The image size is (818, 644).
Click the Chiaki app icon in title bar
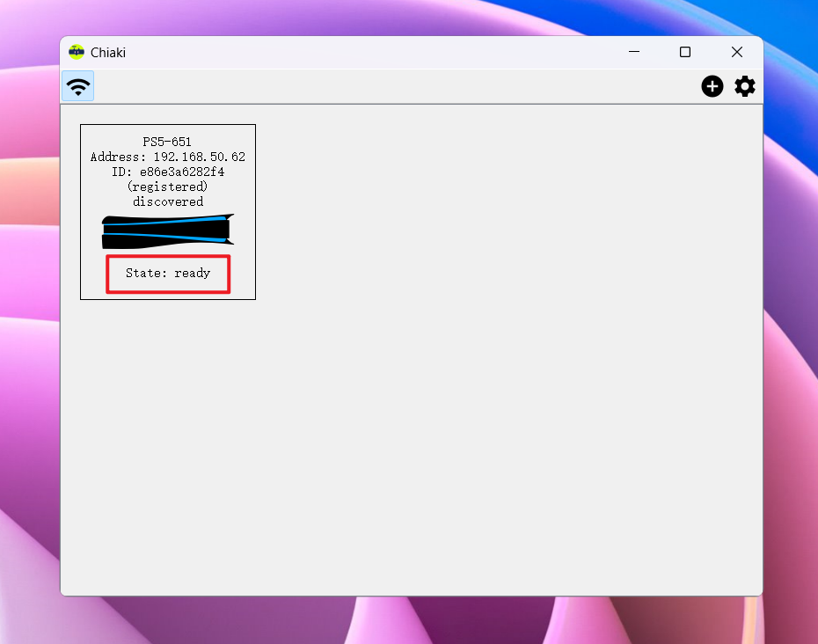click(77, 52)
